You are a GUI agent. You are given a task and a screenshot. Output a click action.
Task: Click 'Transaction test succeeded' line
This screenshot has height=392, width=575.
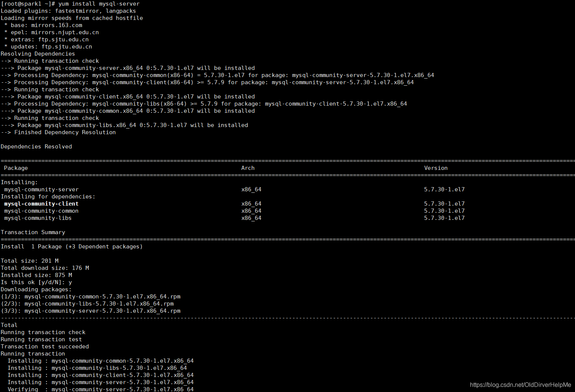[x=45, y=347]
